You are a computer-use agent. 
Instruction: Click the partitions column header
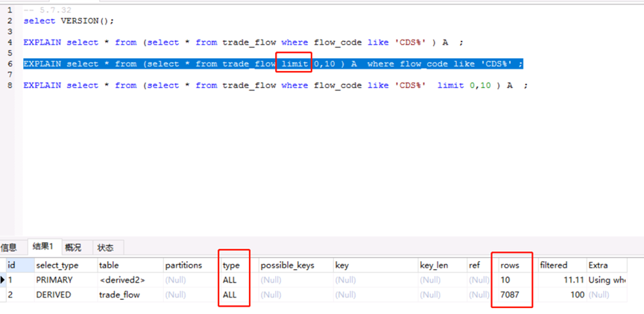coord(192,265)
